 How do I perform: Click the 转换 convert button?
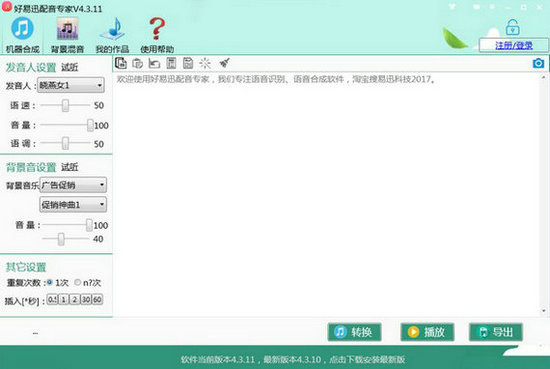pyautogui.click(x=354, y=332)
